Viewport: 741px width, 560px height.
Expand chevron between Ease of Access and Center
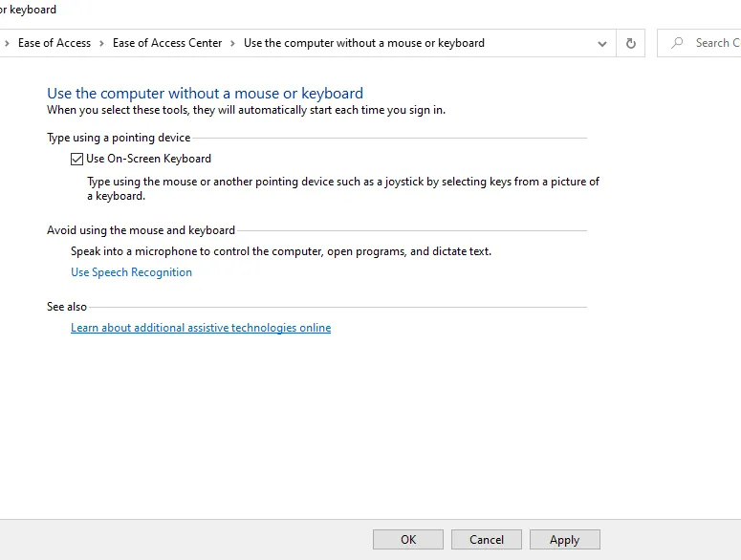pyautogui.click(x=102, y=43)
